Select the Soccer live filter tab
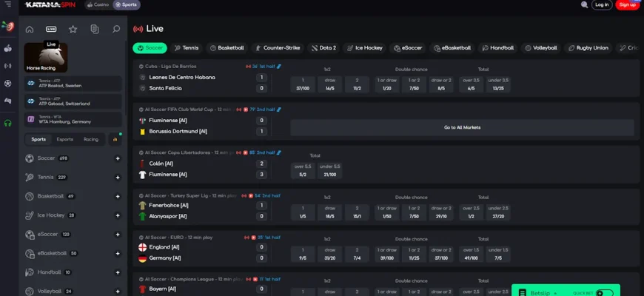Image resolution: width=644 pixels, height=296 pixels. pyautogui.click(x=150, y=48)
